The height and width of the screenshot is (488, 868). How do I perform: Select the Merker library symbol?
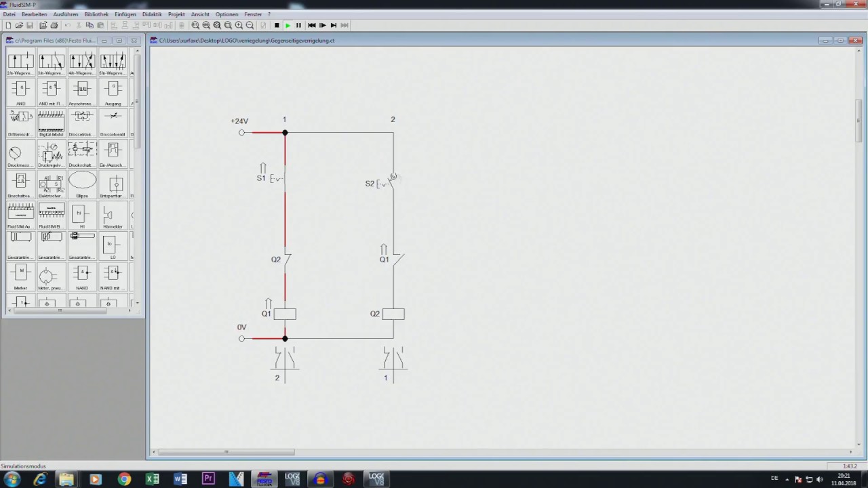coord(20,278)
